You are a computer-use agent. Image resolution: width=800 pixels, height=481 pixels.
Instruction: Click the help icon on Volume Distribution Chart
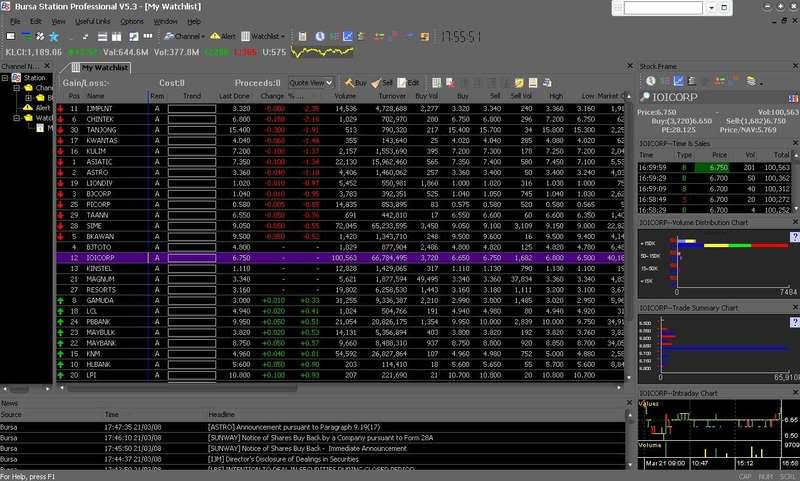[x=794, y=237]
